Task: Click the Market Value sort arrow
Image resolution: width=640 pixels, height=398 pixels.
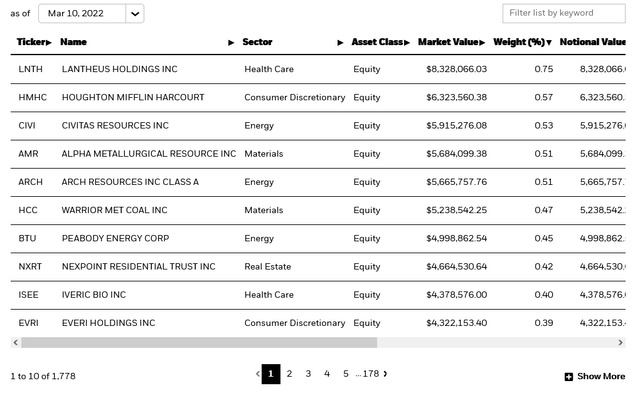Action: [482, 42]
